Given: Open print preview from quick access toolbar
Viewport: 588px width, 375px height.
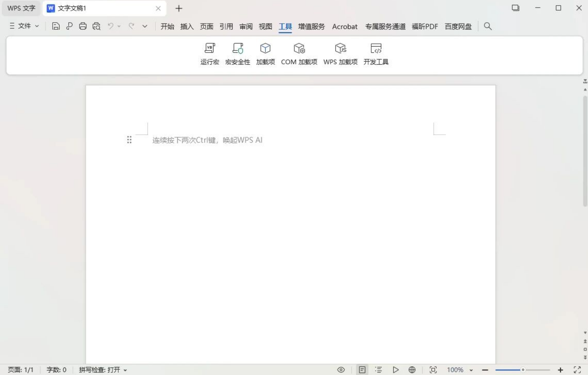Looking at the screenshot, I should [96, 26].
